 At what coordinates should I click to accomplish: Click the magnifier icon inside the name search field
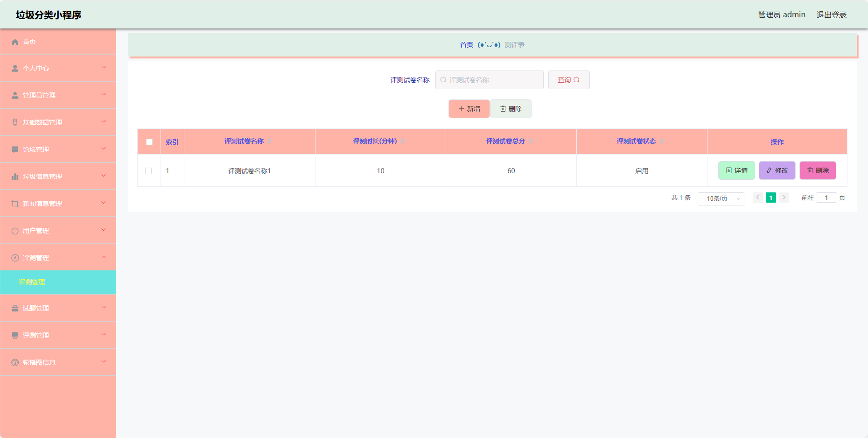(x=443, y=80)
